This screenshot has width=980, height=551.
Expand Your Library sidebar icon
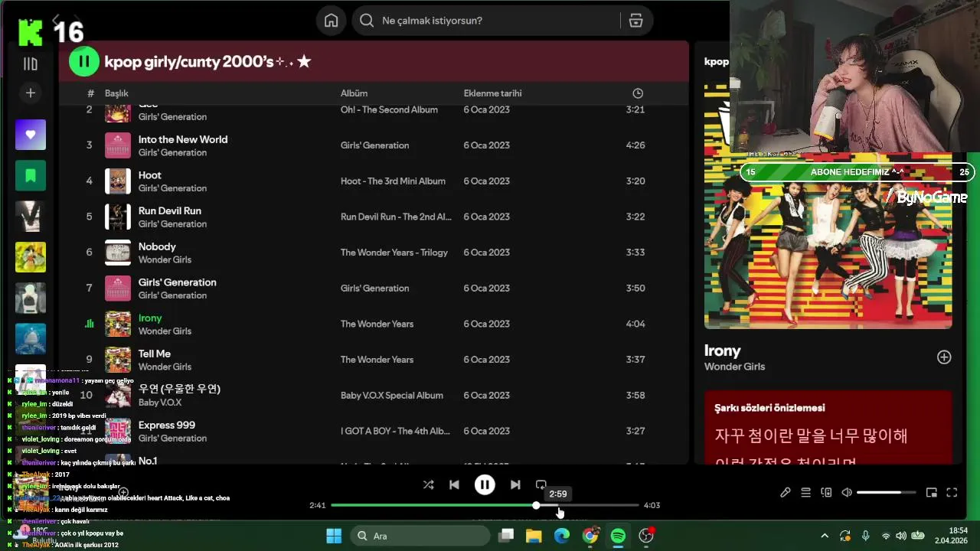(x=31, y=64)
